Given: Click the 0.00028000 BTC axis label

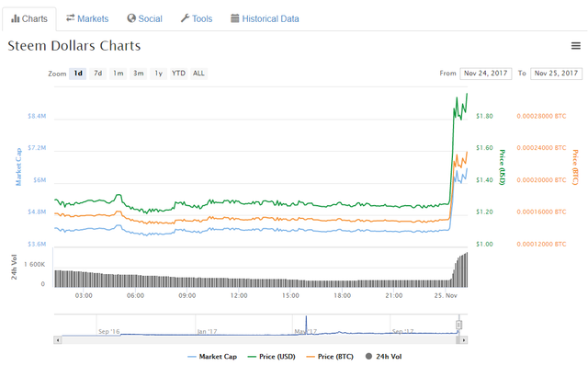Looking at the screenshot, I should click(541, 117).
